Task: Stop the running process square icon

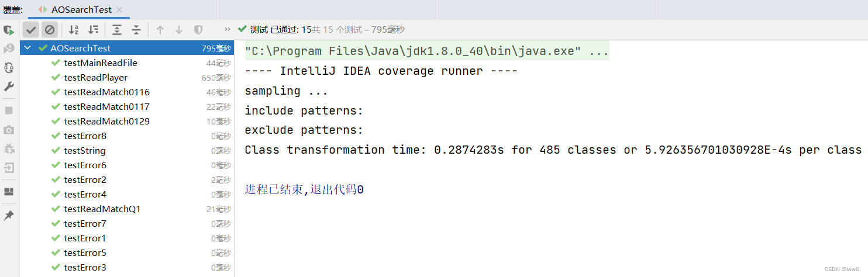Action: coord(9,110)
